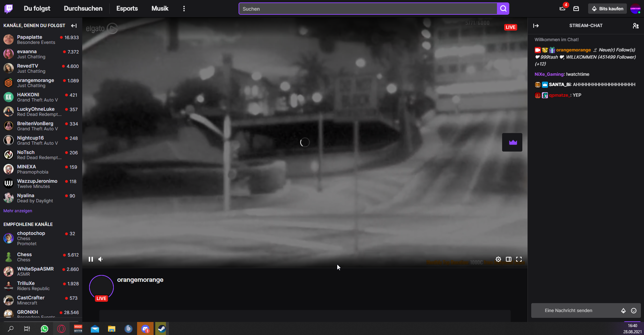Collapse the followed channels sidebar

coord(74,26)
